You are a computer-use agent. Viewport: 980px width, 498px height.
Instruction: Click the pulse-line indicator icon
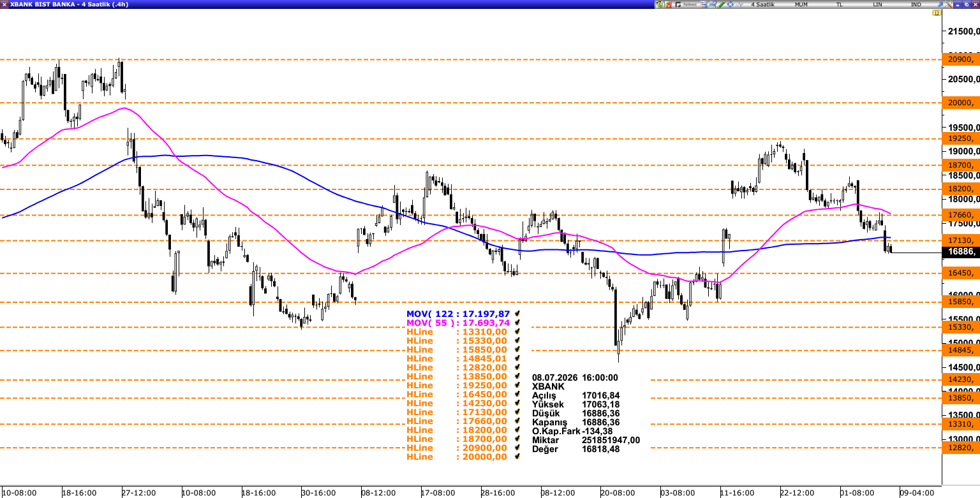739,4
